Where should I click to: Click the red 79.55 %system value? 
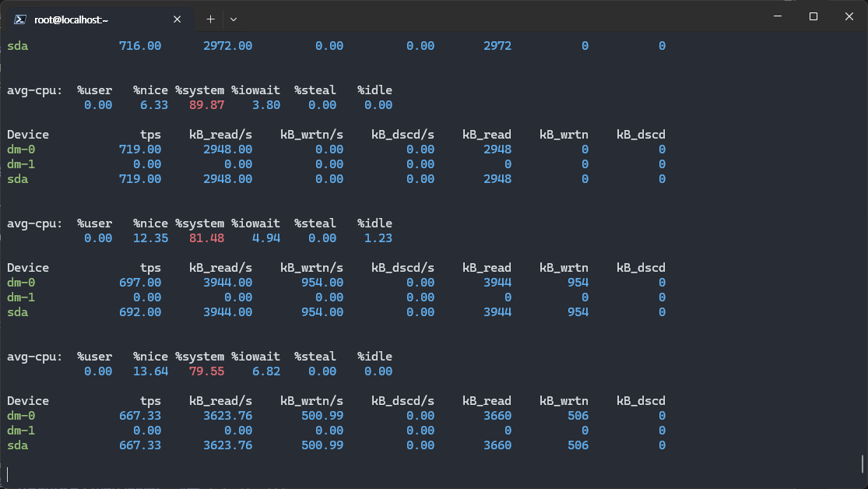(x=206, y=371)
